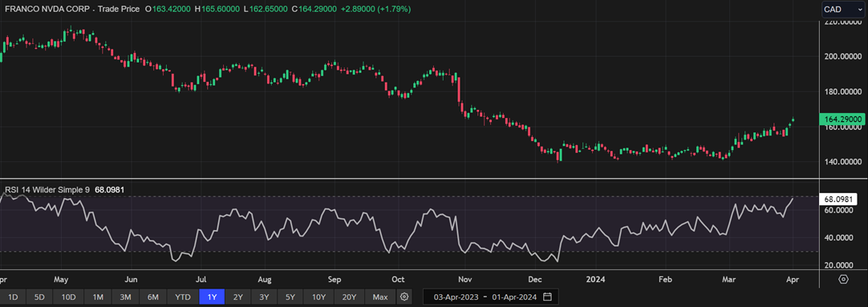
Task: Pick the 10Y range
Action: tap(318, 297)
